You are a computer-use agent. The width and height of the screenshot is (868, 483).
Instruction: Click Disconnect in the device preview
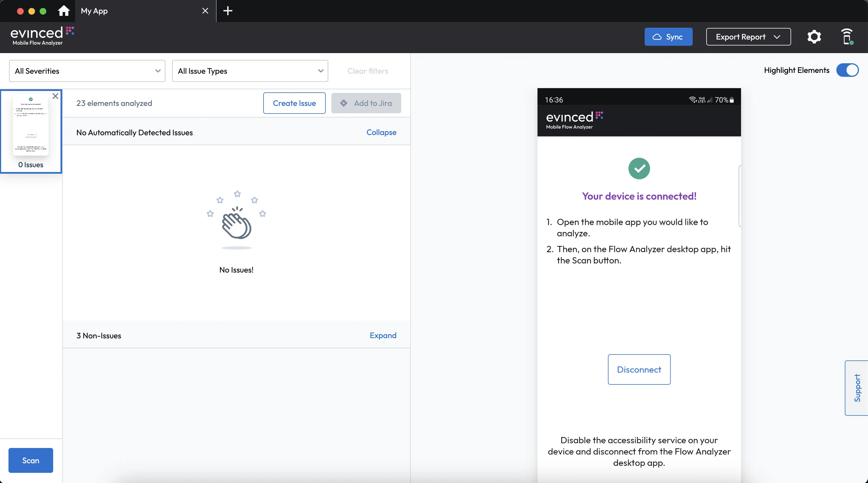(639, 369)
